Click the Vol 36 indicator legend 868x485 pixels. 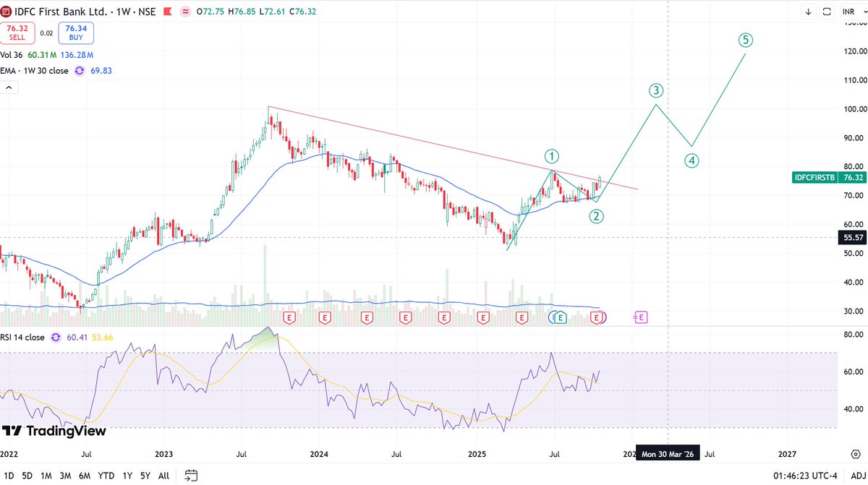click(x=12, y=55)
